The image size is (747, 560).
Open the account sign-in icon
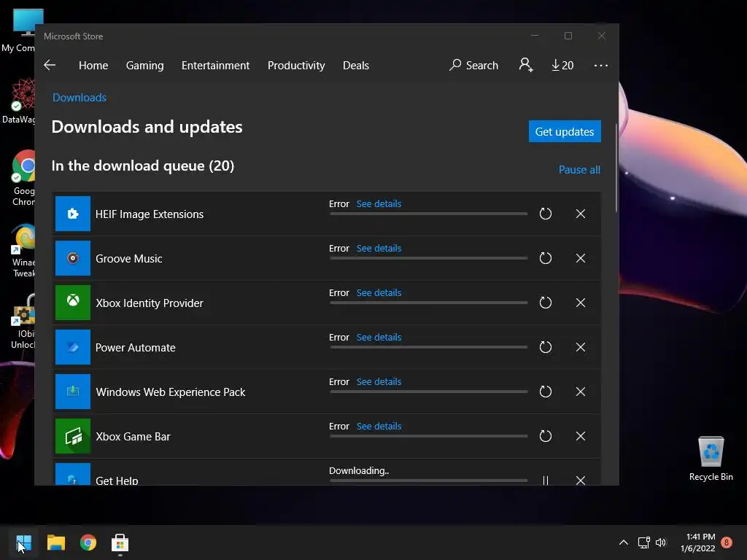(x=526, y=65)
